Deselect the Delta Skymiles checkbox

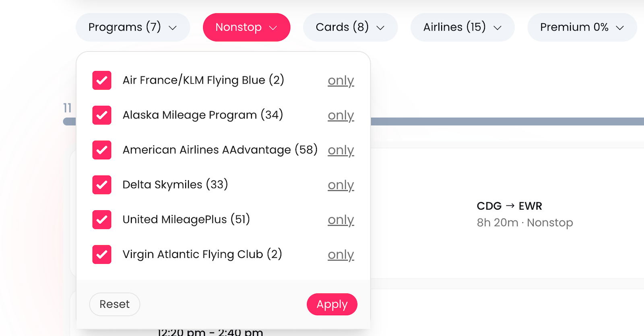coord(102,185)
